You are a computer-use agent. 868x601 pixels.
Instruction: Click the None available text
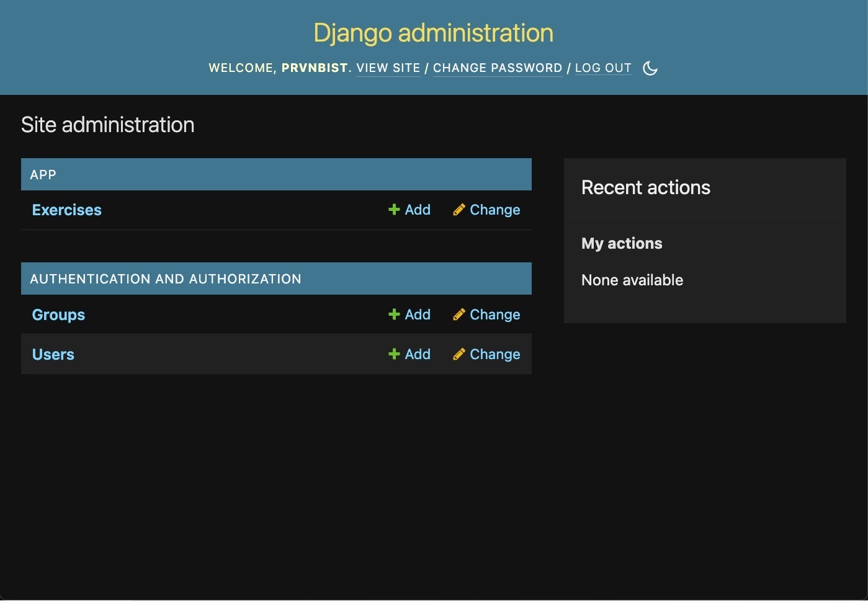click(632, 280)
